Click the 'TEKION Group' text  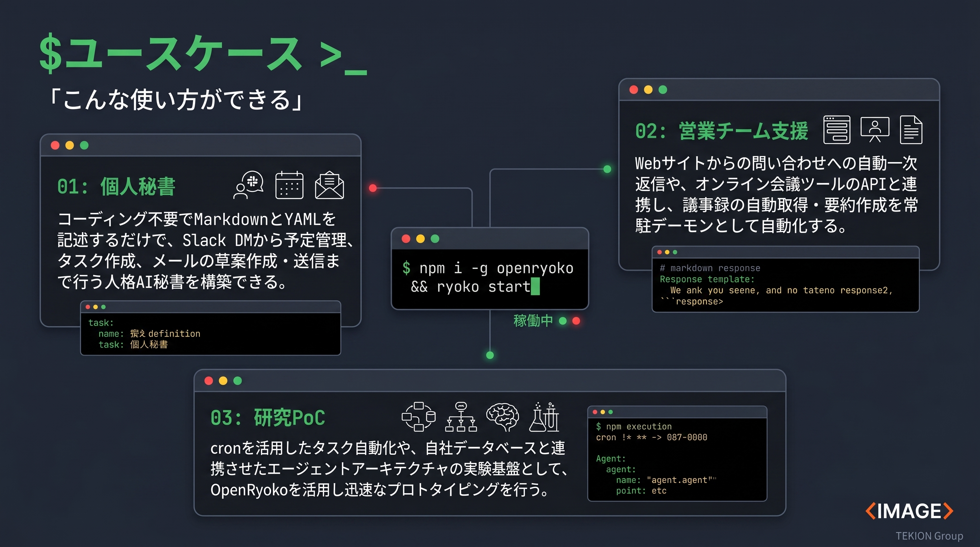point(929,536)
